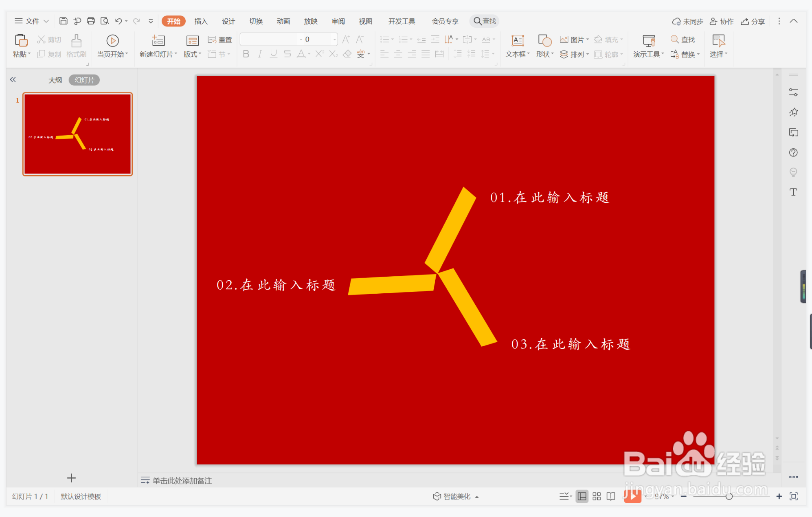This screenshot has width=812, height=517.
Task: Toggle underline text formatting
Action: [x=273, y=54]
